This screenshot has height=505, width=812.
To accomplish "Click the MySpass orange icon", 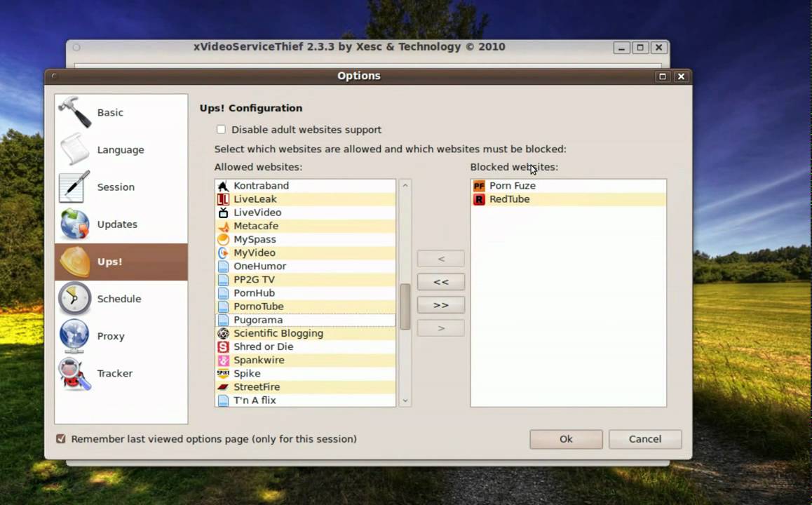I will pyautogui.click(x=223, y=239).
